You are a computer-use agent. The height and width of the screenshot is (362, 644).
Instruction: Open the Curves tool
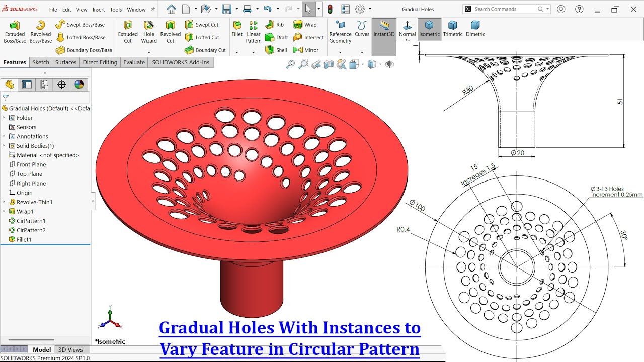tap(362, 29)
